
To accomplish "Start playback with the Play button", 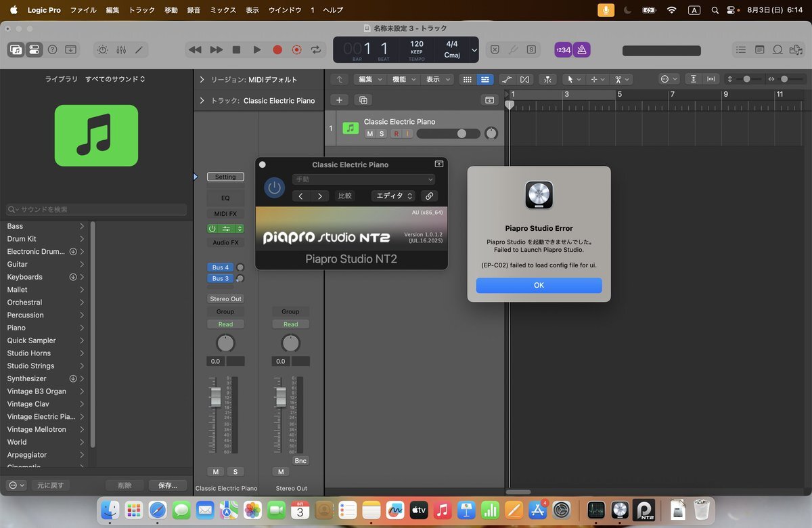I will click(256, 50).
